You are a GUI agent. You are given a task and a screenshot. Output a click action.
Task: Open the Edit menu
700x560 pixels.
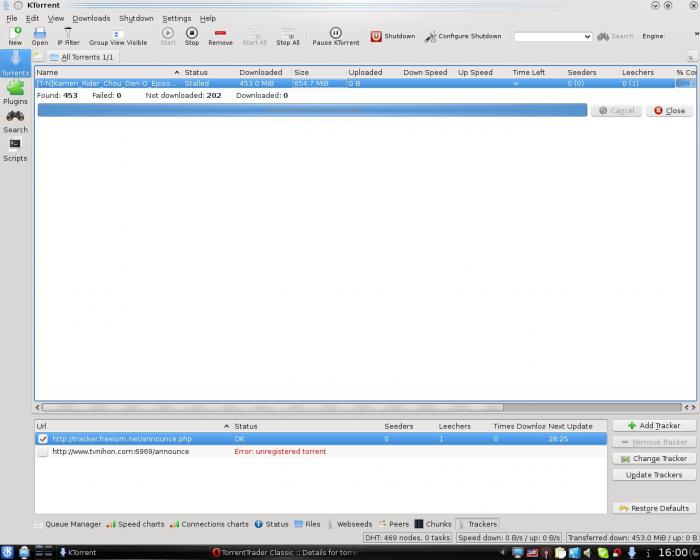(32, 18)
